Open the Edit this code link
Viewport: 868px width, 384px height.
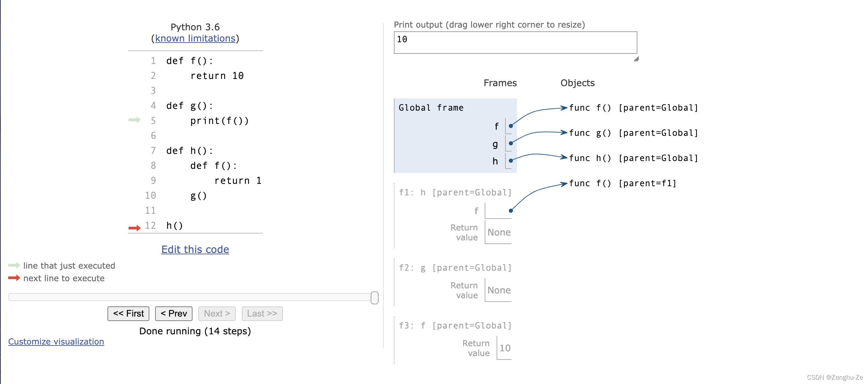(x=195, y=249)
